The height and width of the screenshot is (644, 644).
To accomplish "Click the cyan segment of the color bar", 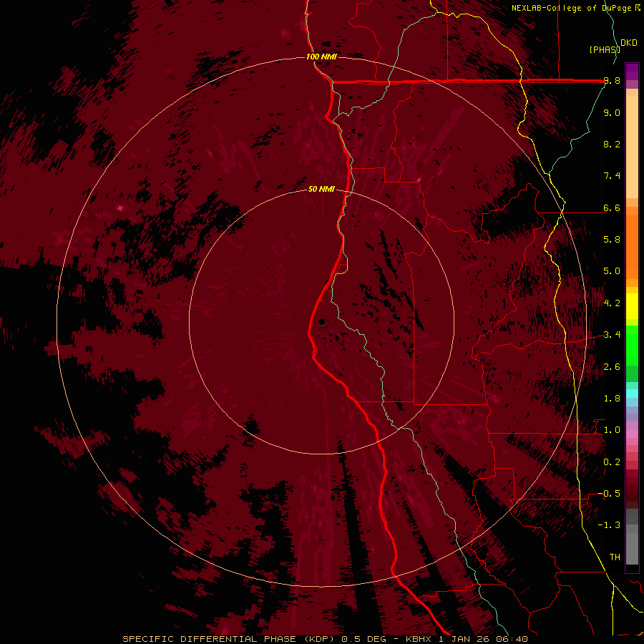I will click(x=632, y=394).
